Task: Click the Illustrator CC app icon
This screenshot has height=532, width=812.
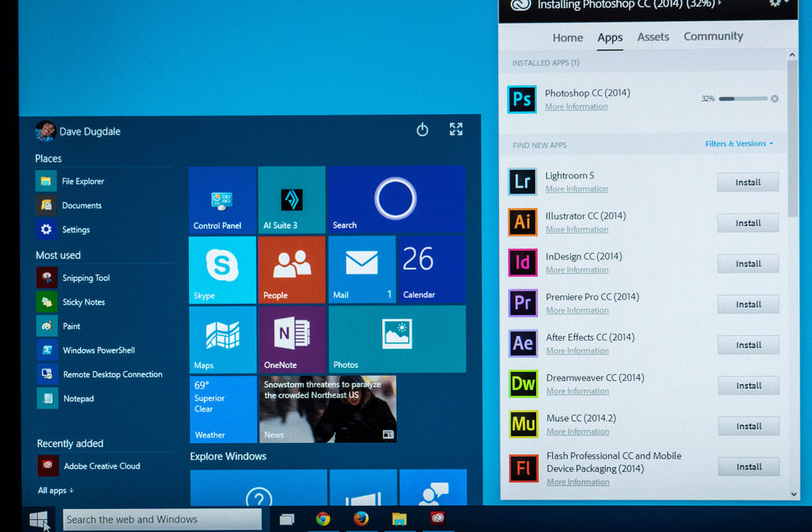Action: point(523,222)
